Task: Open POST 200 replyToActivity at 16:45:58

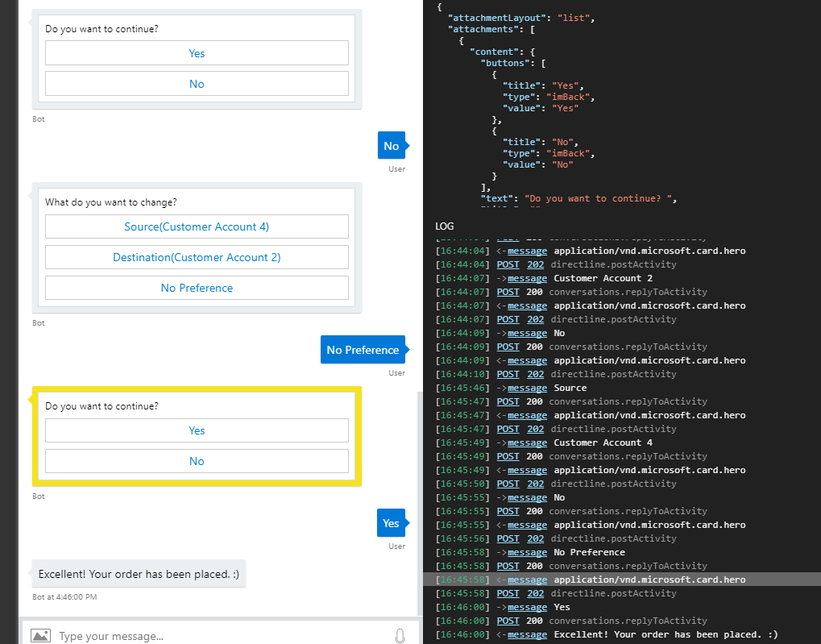Action: click(x=508, y=565)
